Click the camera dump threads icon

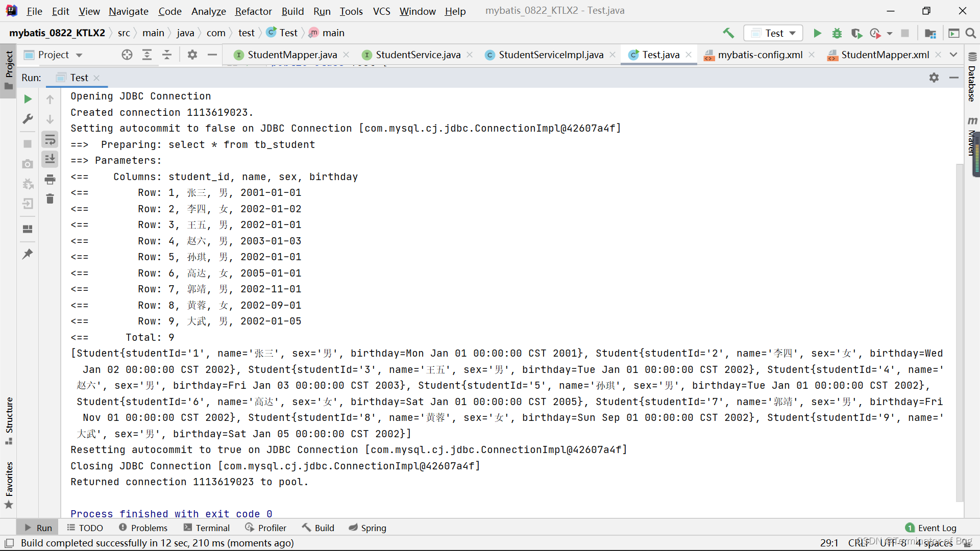click(x=28, y=164)
